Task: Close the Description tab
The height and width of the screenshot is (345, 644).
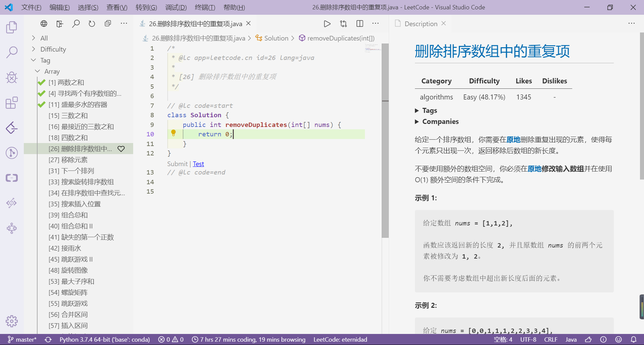Action: click(x=443, y=23)
